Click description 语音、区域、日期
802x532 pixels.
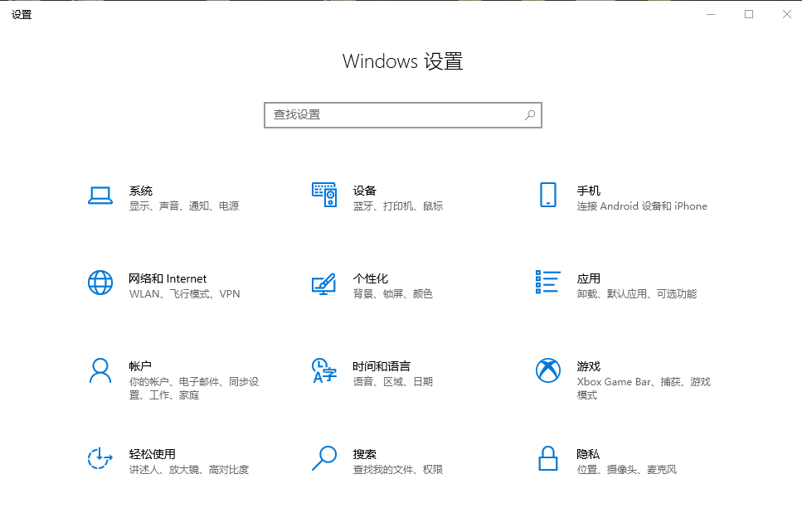click(393, 382)
